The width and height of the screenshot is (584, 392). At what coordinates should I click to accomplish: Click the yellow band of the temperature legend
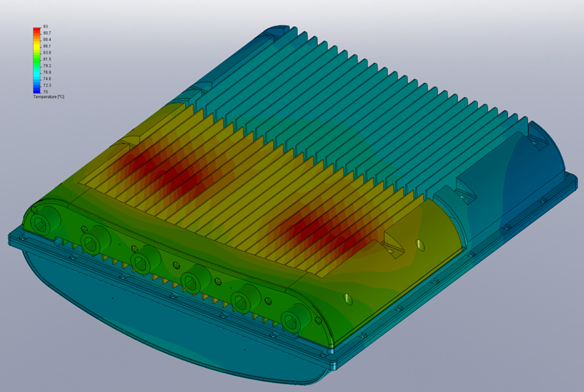point(37,46)
